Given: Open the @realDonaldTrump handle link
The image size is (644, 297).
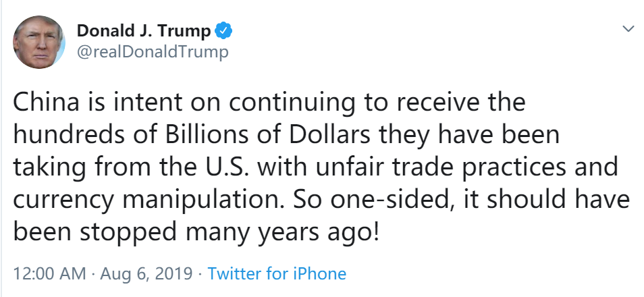Looking at the screenshot, I should click(x=153, y=52).
